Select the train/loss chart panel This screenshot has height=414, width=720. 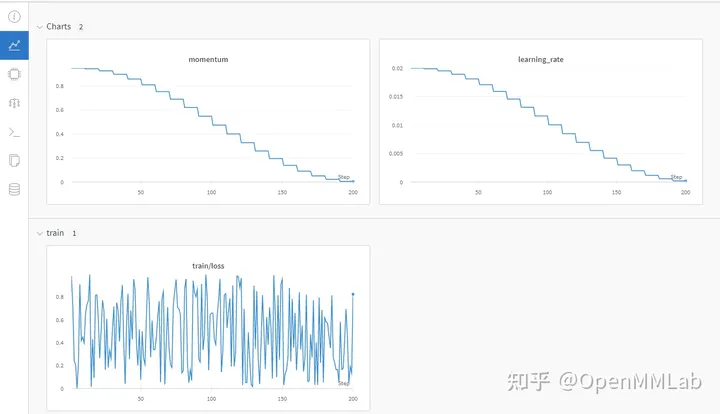208,328
